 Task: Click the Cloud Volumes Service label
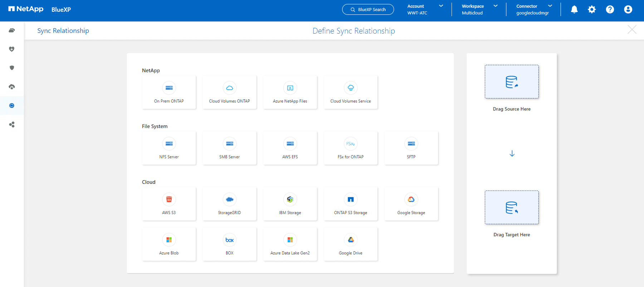pyautogui.click(x=351, y=101)
